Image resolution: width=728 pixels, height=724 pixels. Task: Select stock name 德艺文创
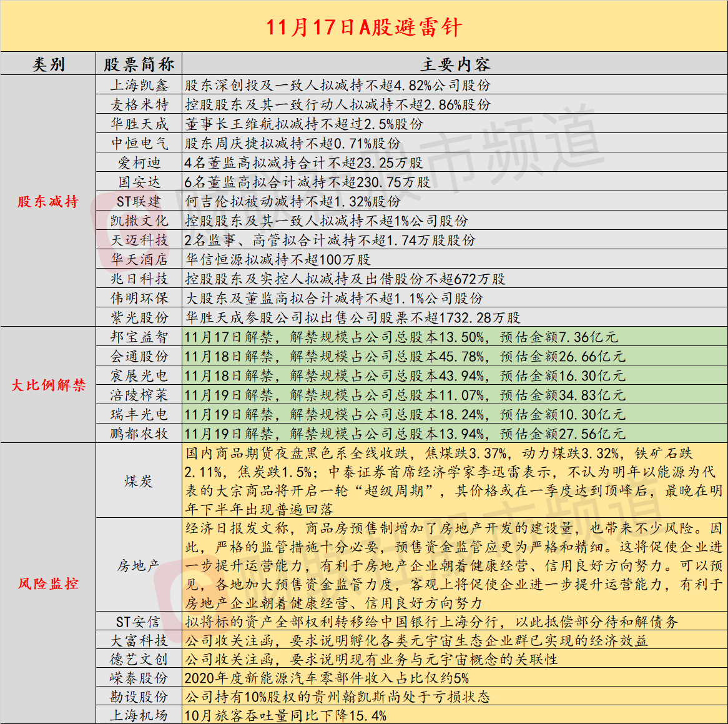click(x=139, y=659)
